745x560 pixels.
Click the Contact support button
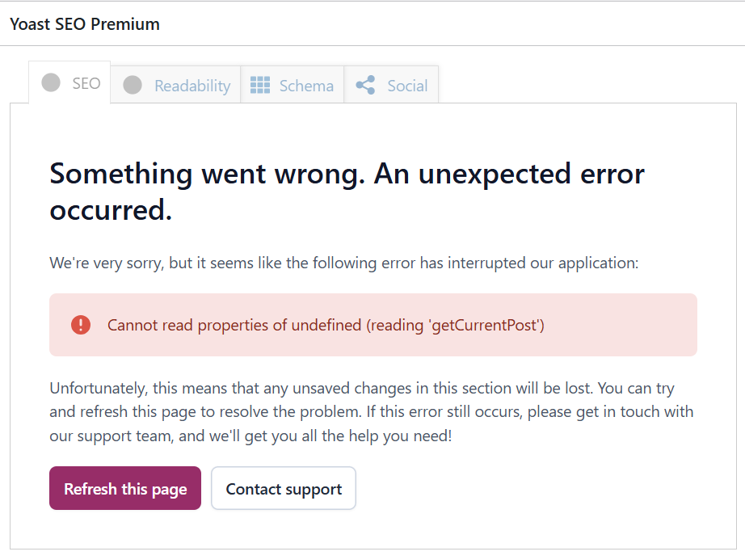(284, 488)
